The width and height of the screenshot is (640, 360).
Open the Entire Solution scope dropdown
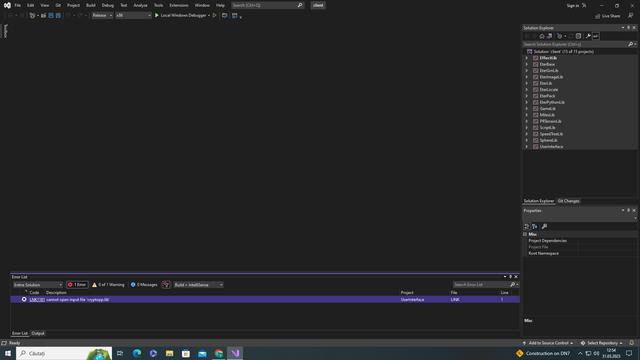[38, 284]
